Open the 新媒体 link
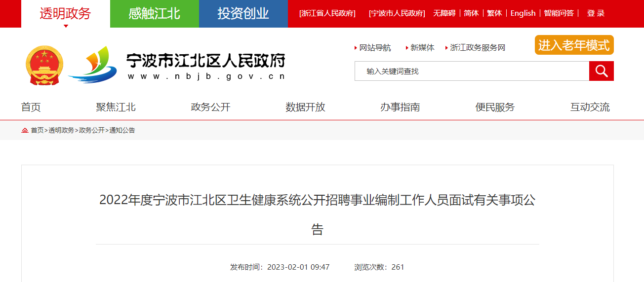The height and width of the screenshot is (282, 644). 423,48
